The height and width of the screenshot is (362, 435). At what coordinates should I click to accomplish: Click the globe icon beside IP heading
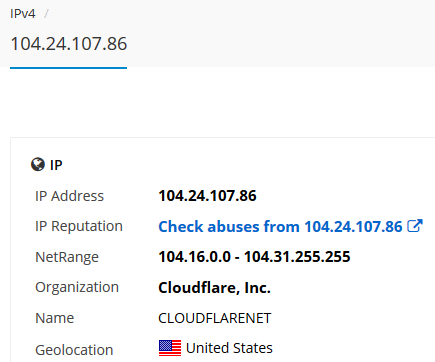[38, 164]
